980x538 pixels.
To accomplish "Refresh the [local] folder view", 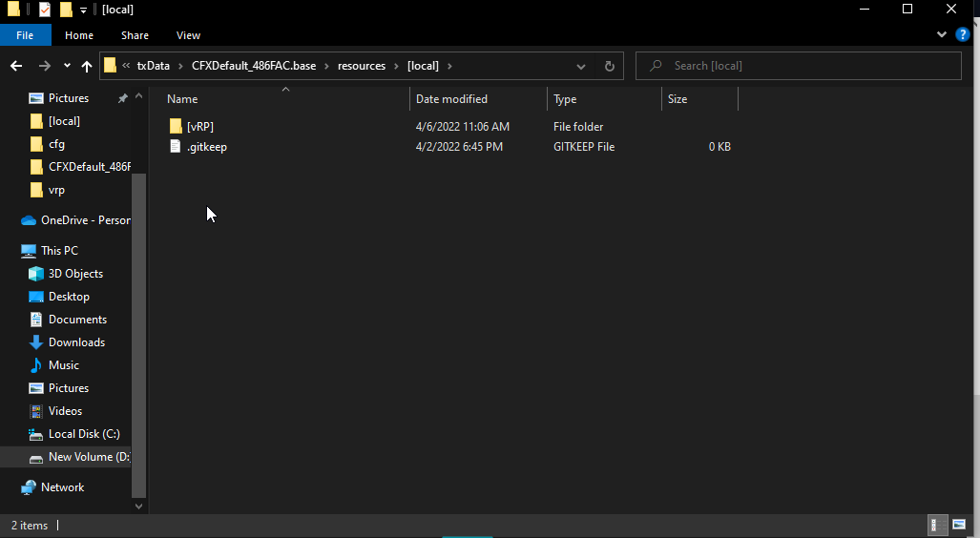I will 610,66.
